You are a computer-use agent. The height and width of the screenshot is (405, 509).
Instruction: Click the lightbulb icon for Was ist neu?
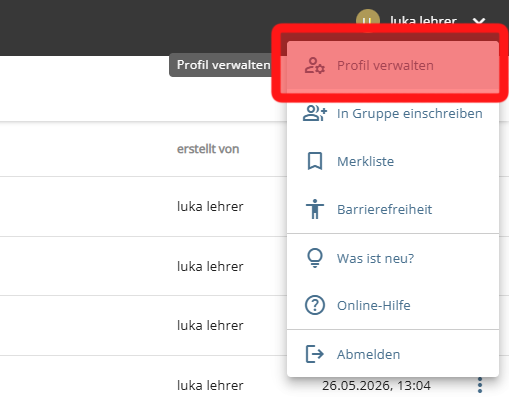(315, 258)
